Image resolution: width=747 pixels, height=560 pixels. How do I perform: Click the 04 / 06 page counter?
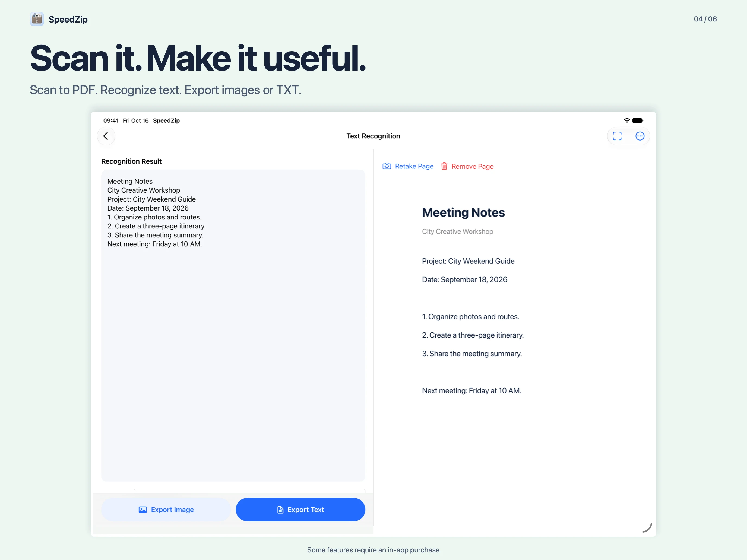(705, 19)
